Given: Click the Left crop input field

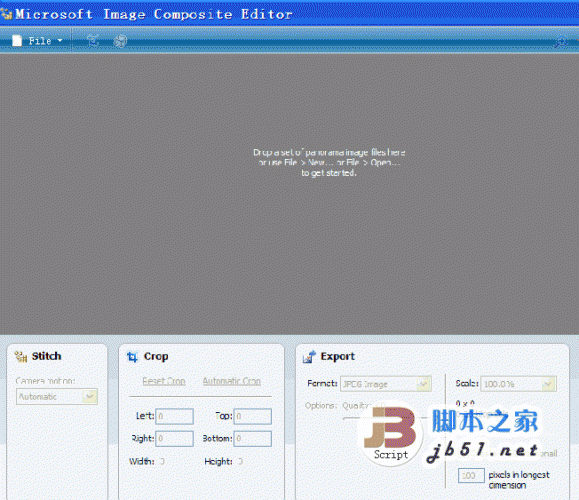Looking at the screenshot, I should (x=174, y=416).
